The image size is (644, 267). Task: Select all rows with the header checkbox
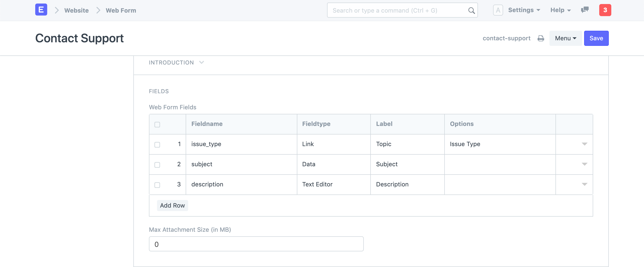coord(157,124)
